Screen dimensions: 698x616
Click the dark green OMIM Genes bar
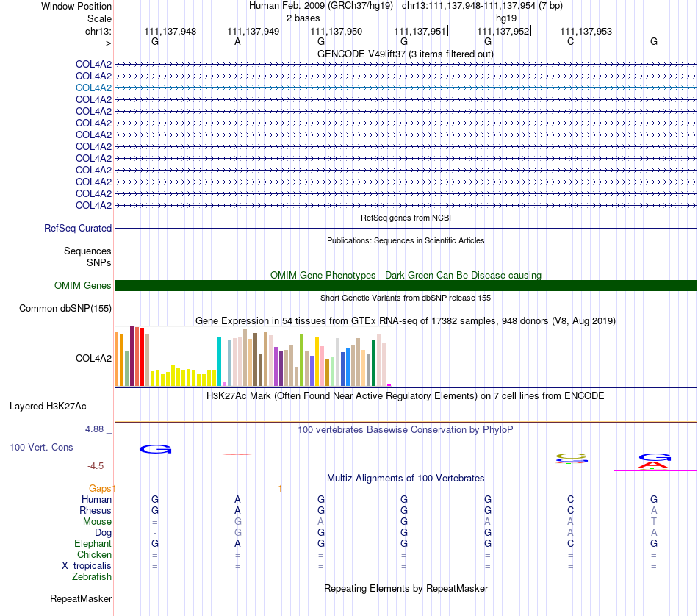(406, 285)
